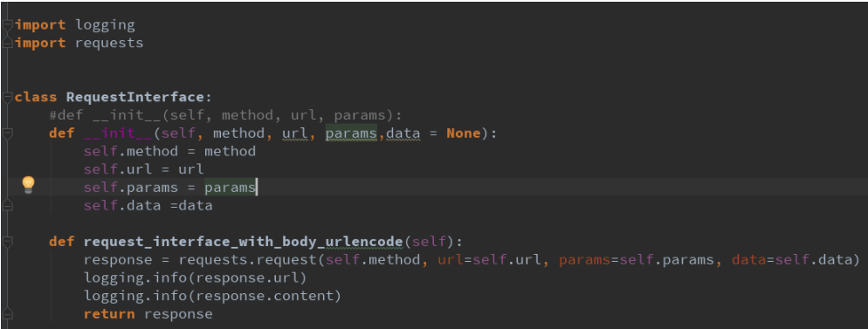
Task: Place cursor on the class name RequestInterface
Action: [x=135, y=98]
